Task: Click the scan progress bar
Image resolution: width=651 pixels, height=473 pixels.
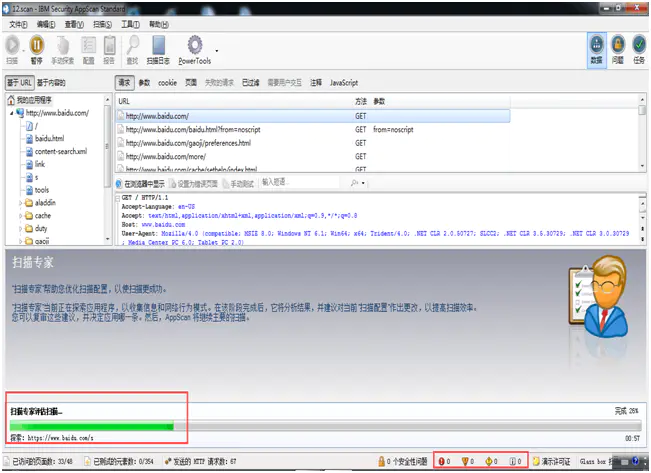Action: 326,426
